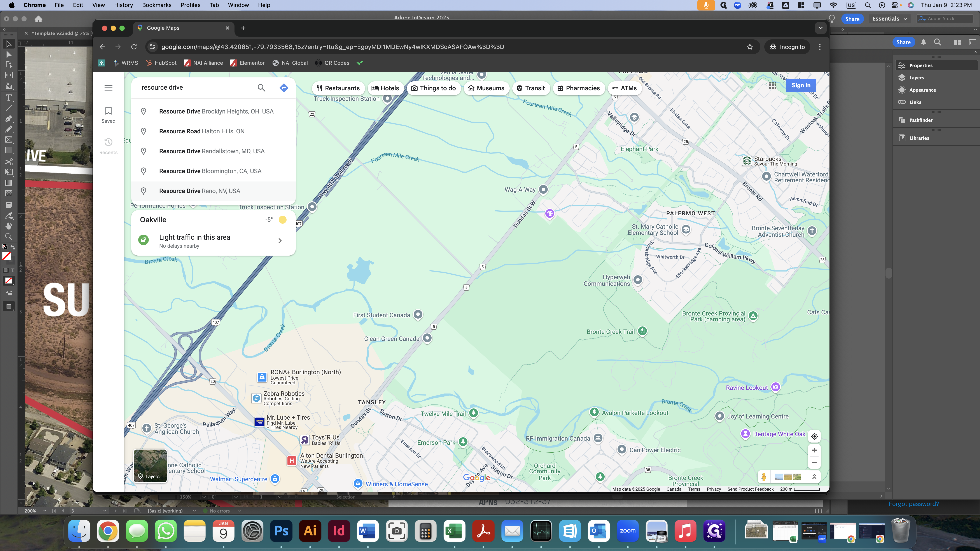Open Directions with the blue arrow icon
Screen dimensions: 980x551
pyautogui.click(x=284, y=88)
